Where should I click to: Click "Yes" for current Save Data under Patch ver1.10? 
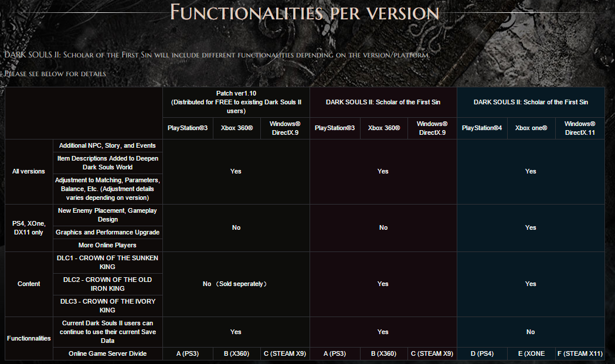tap(236, 332)
